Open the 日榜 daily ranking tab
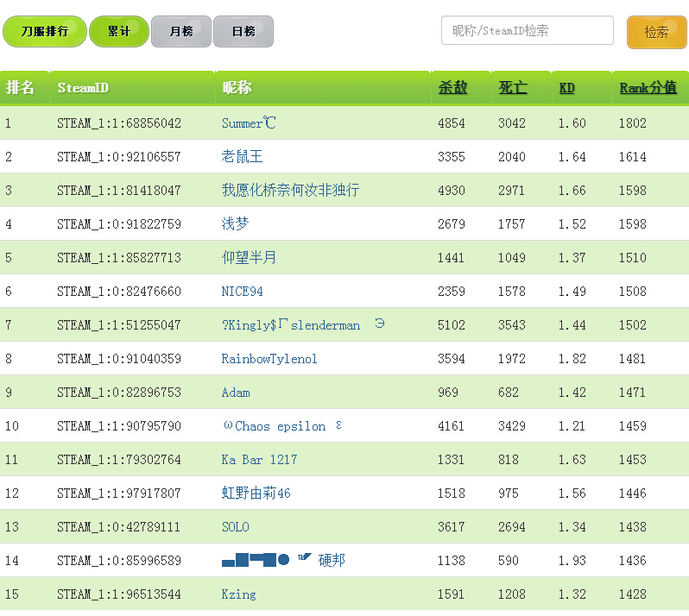 pos(243,31)
